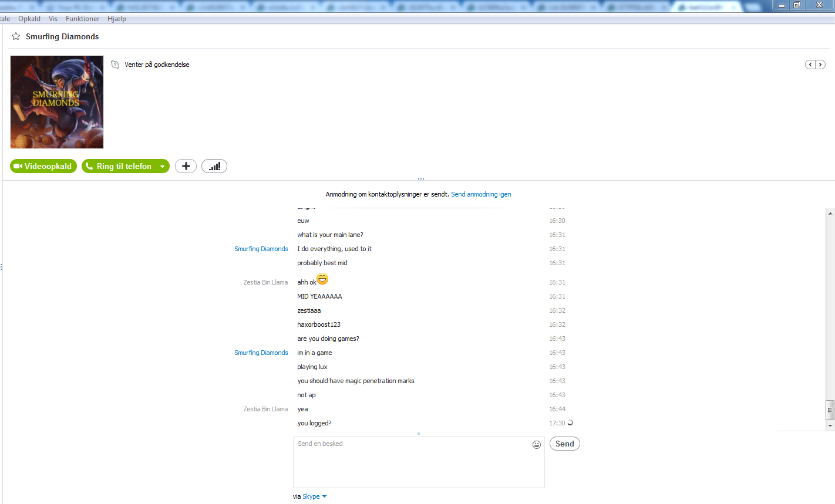
Task: Click Zestia Bin Llama sender beside 'ahh ok'
Action: pyautogui.click(x=265, y=282)
